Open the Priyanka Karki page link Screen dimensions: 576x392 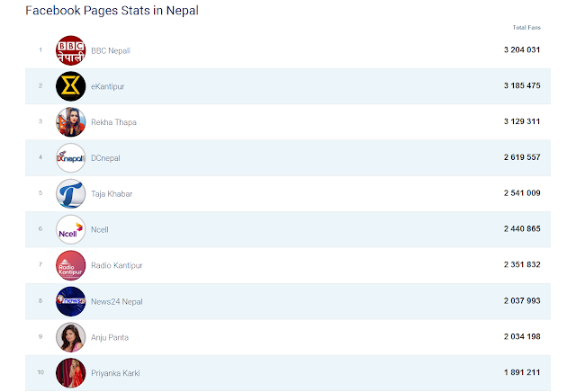(x=115, y=373)
